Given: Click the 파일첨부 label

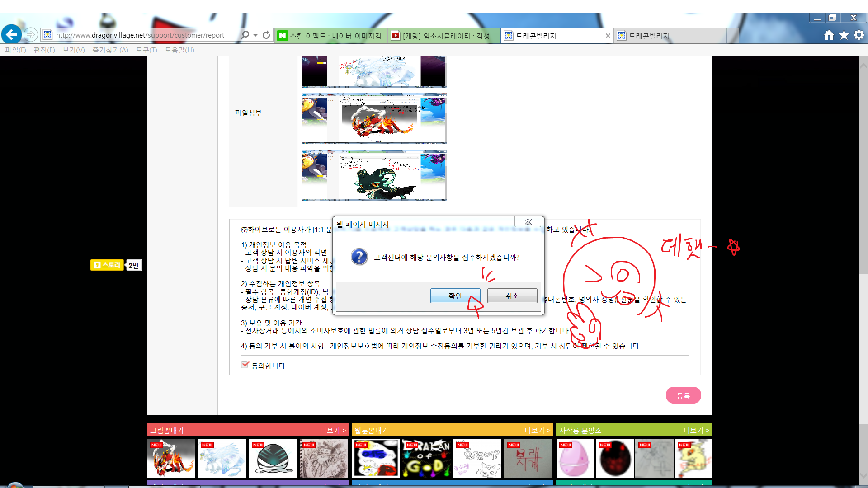Looking at the screenshot, I should coord(248,113).
